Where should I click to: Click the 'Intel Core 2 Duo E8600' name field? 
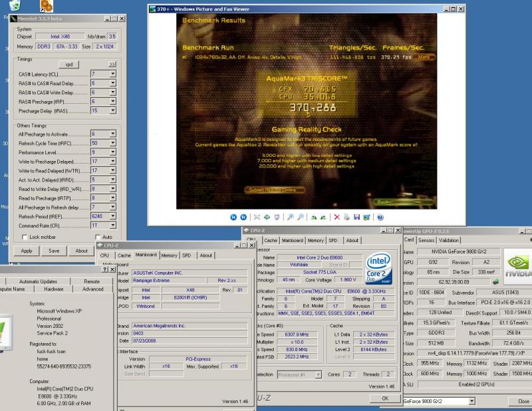pyautogui.click(x=320, y=257)
